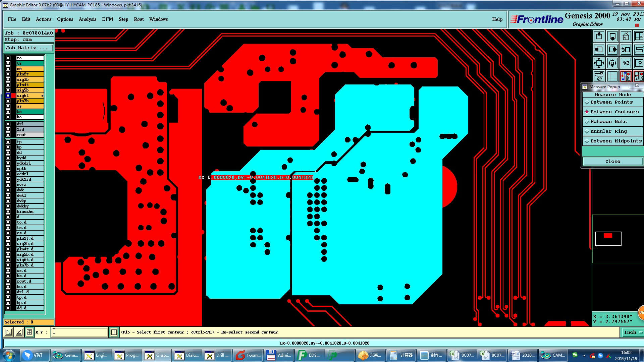Open the DFM menu
This screenshot has width=644, height=362.
[x=107, y=19]
